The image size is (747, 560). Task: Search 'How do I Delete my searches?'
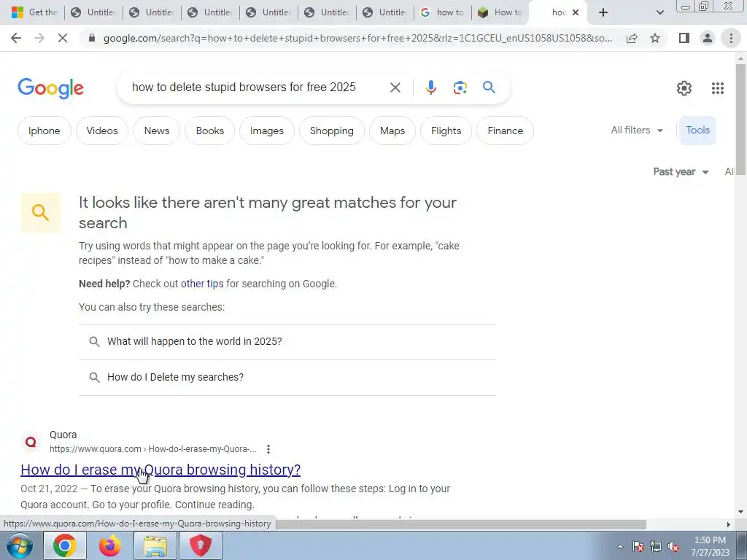point(287,378)
